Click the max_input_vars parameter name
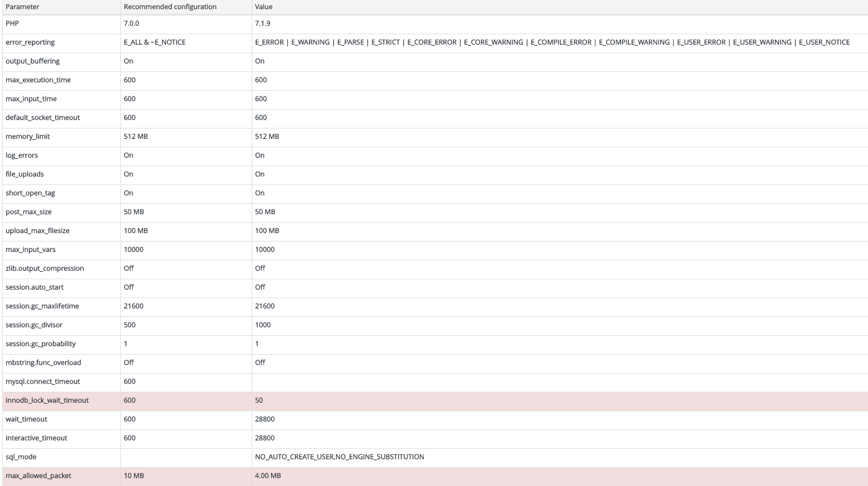The image size is (868, 486). pyautogui.click(x=31, y=250)
